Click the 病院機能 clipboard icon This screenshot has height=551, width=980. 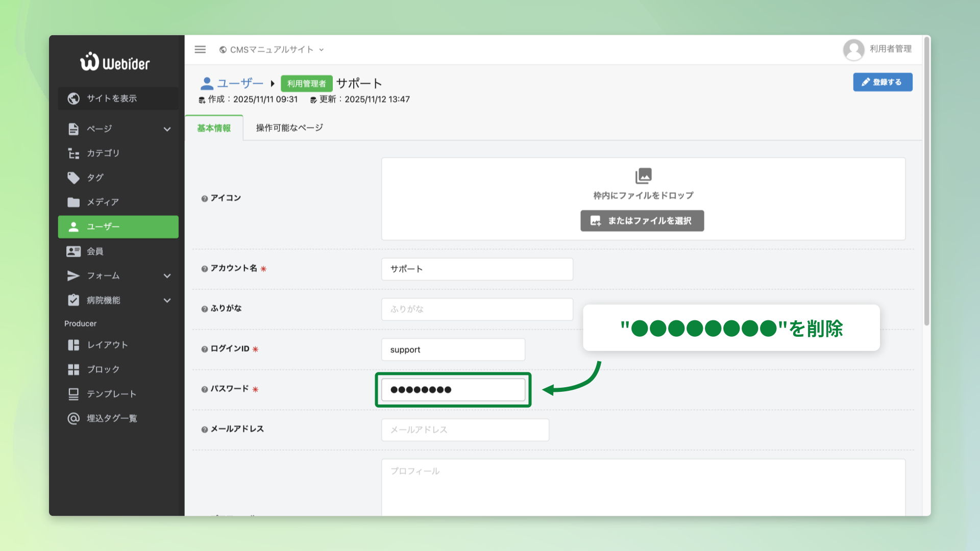pyautogui.click(x=73, y=300)
